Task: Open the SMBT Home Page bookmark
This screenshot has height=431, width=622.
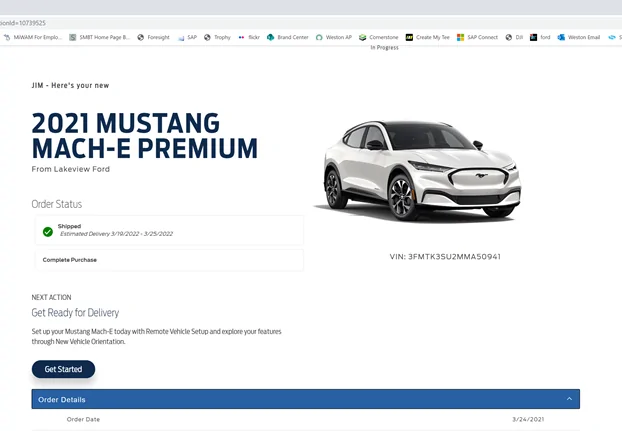Action: click(x=100, y=37)
